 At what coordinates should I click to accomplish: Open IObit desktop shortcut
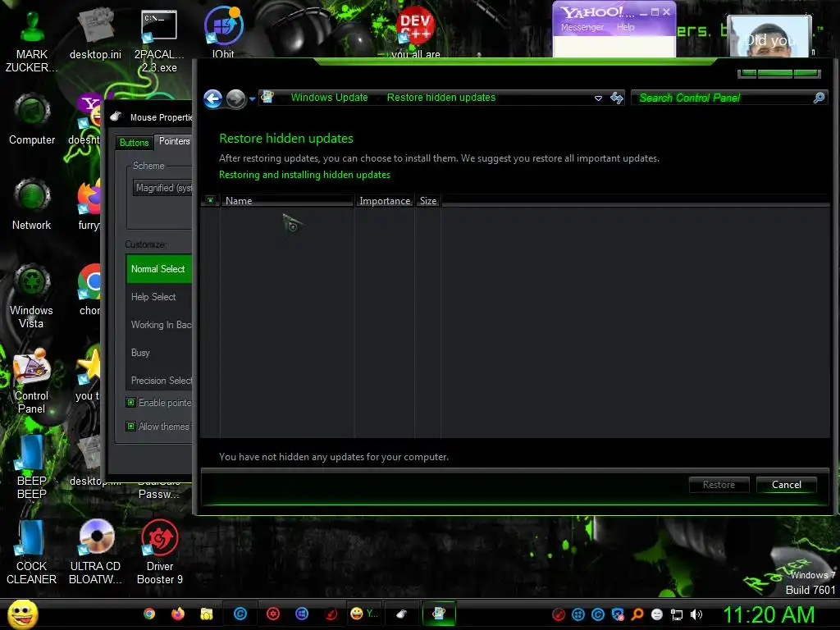pos(223,32)
